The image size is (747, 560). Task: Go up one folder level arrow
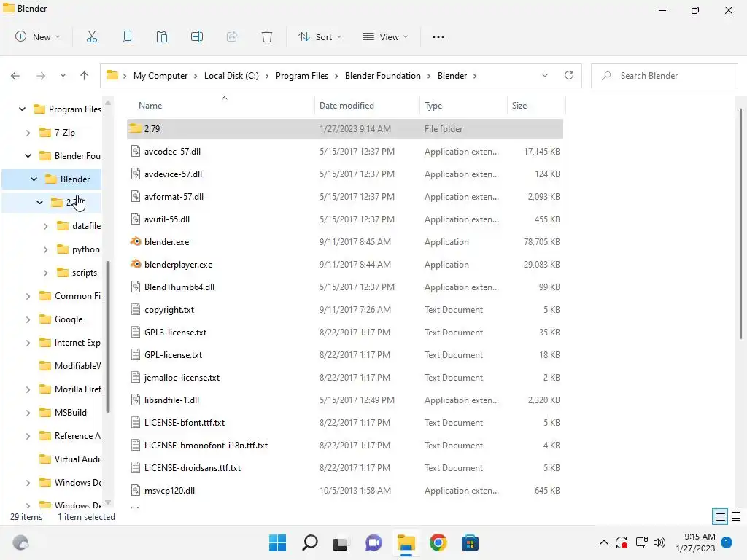[85, 76]
